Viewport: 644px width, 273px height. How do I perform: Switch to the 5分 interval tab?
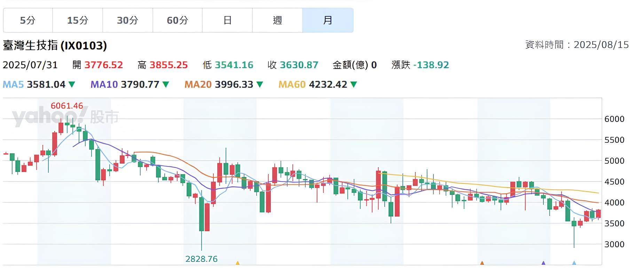click(28, 20)
